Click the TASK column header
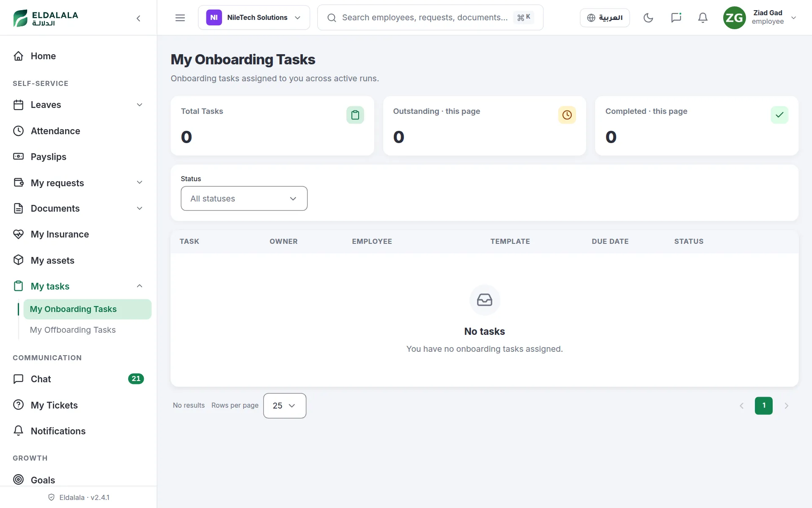The height and width of the screenshot is (508, 812). (189, 241)
